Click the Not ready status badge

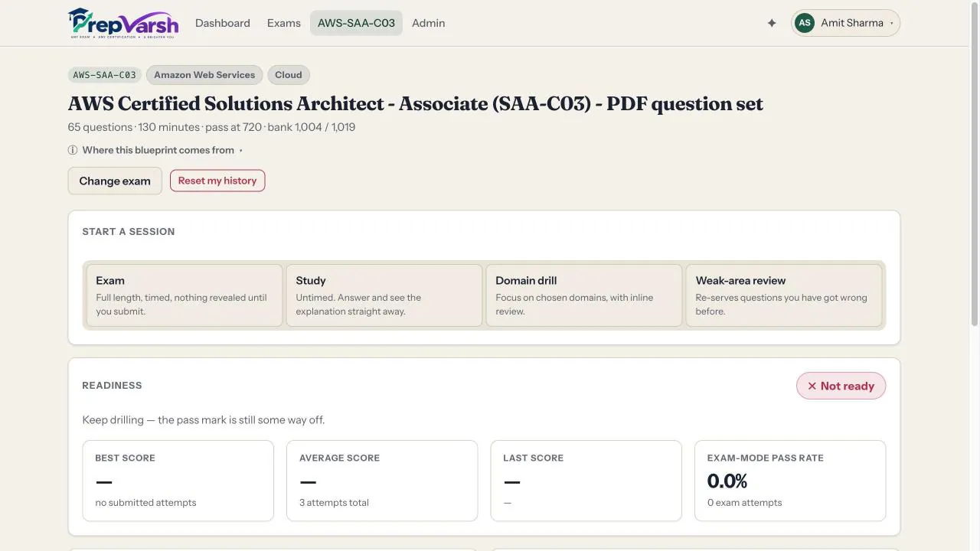coord(841,386)
